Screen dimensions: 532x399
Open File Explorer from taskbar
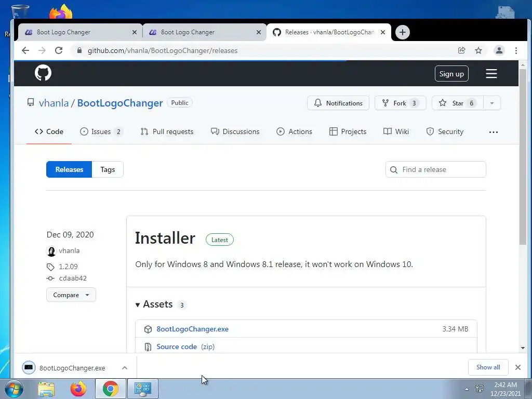tap(46, 389)
